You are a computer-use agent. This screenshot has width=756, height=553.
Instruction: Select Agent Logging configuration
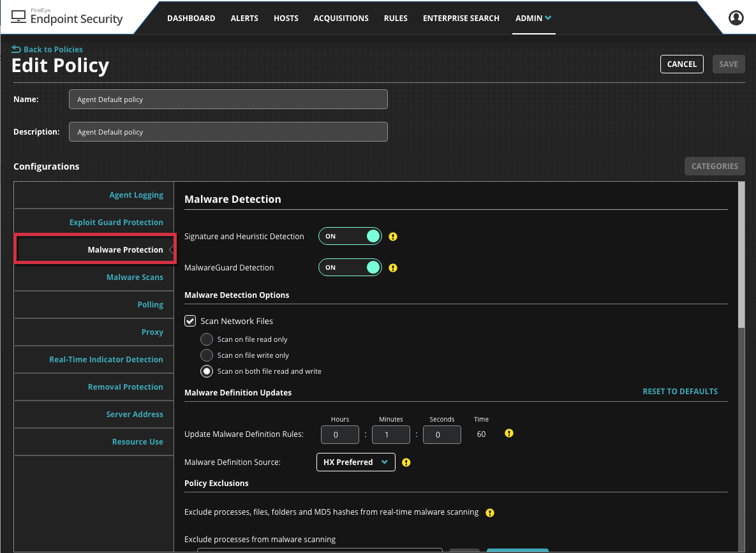94,195
